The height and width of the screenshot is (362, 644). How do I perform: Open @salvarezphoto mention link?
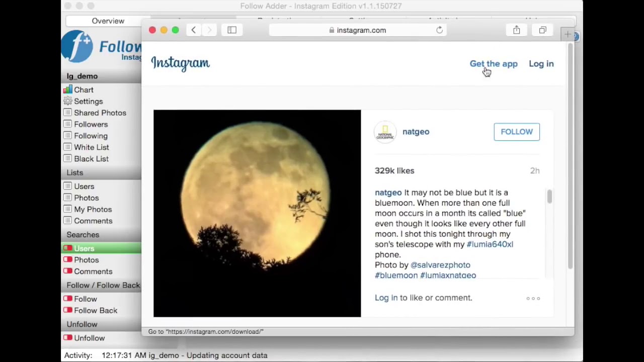[x=440, y=265]
